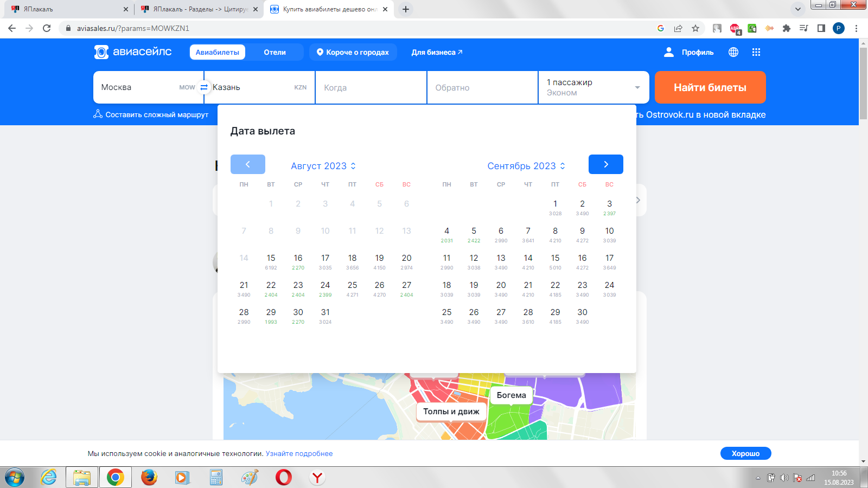Open Firefox from the taskbar
This screenshot has height=488, width=868.
point(149,477)
